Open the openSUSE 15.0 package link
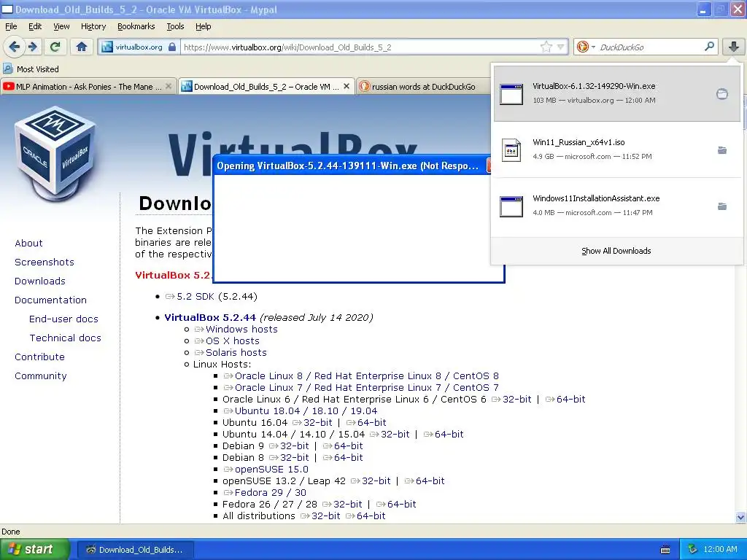The height and width of the screenshot is (560, 747). click(x=271, y=469)
